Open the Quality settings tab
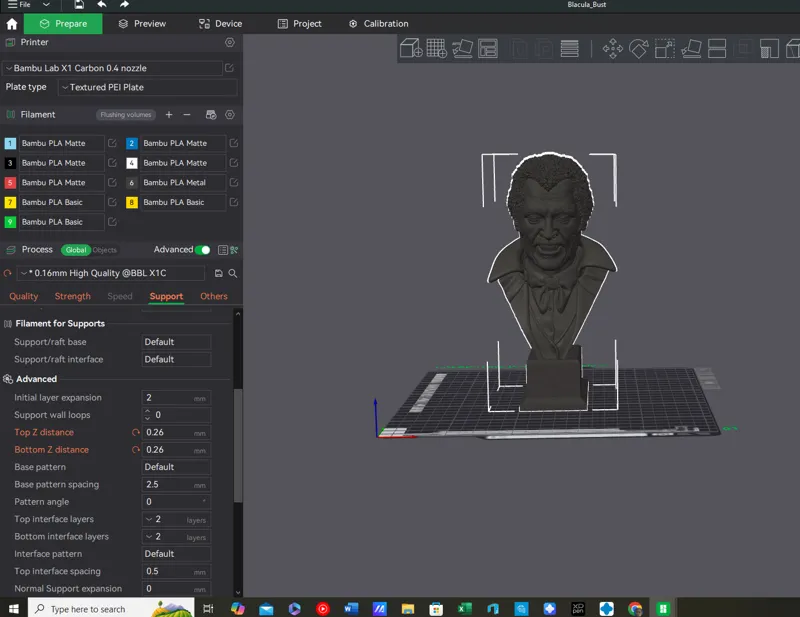The image size is (800, 617). [23, 297]
